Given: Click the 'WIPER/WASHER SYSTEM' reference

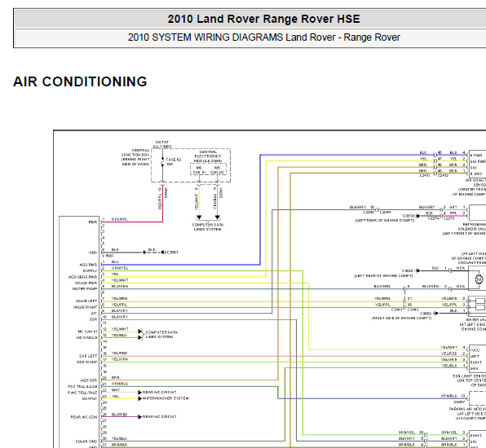Looking at the screenshot, I should [166, 398].
